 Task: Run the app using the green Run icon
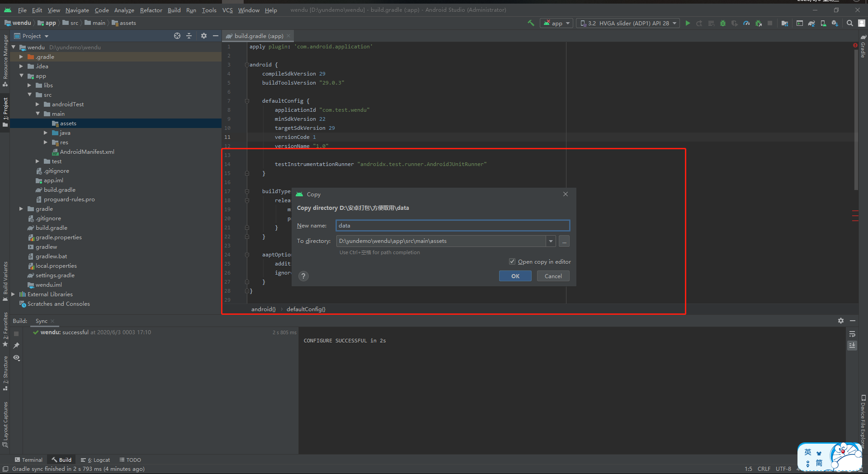(x=688, y=23)
